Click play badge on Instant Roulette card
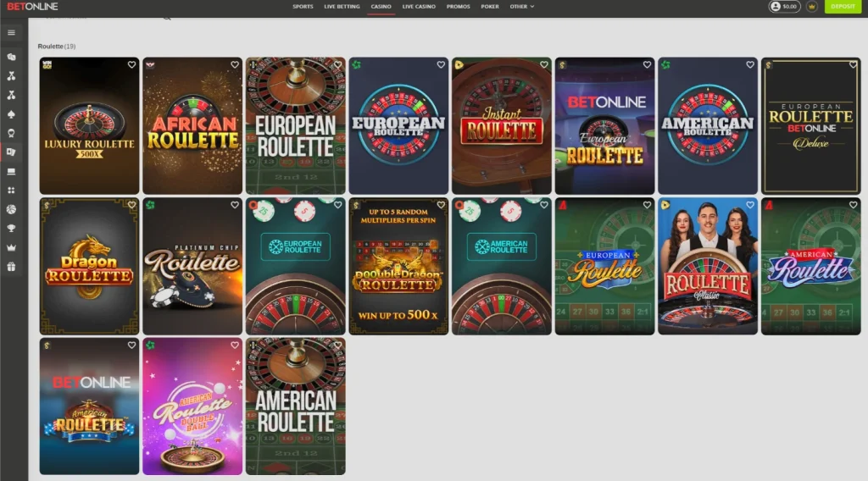This screenshot has width=868, height=481. (x=459, y=64)
